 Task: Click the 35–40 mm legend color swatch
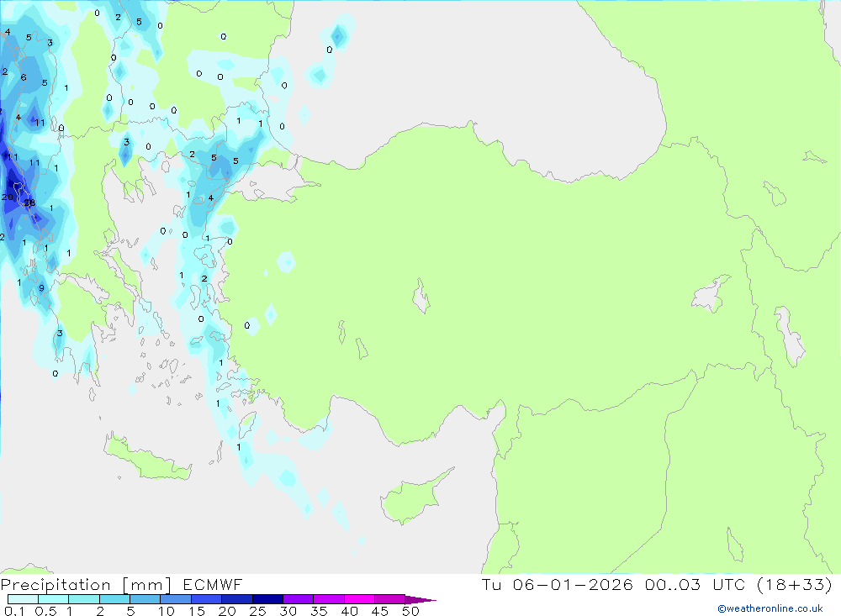pyautogui.click(x=329, y=599)
